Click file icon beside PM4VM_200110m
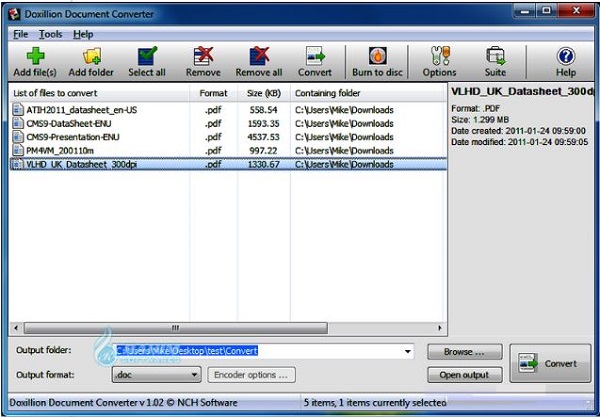Viewport: 600px width, 417px height. tap(18, 150)
